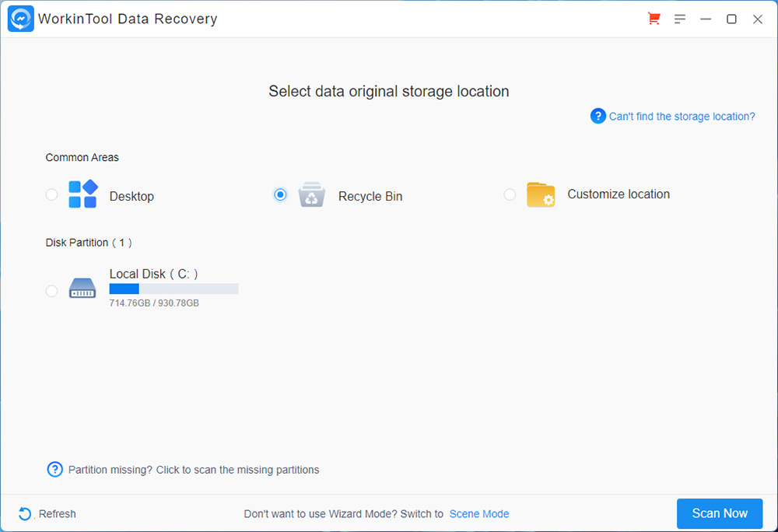Click the 714.76GB / 930.78GB text
This screenshot has height=532, width=778.
(154, 303)
